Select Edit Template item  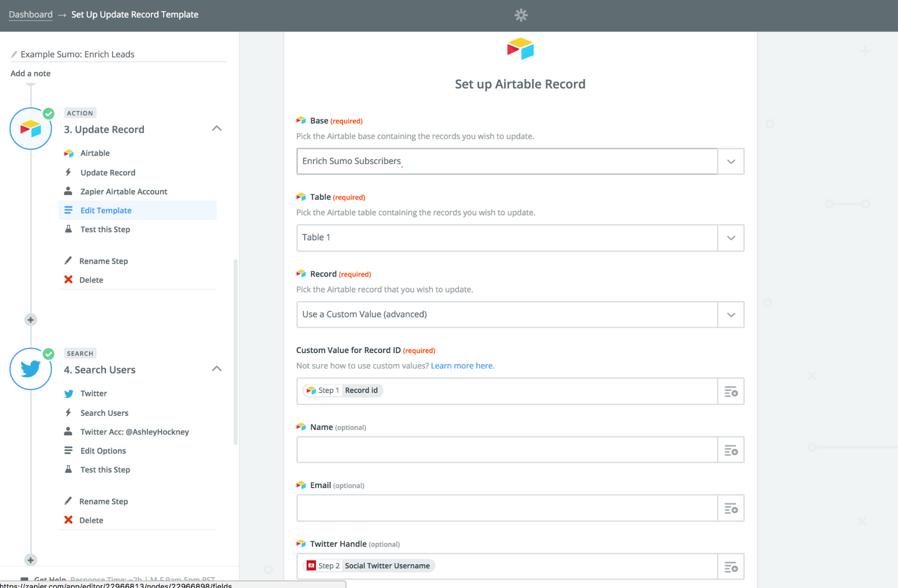[x=137, y=210]
